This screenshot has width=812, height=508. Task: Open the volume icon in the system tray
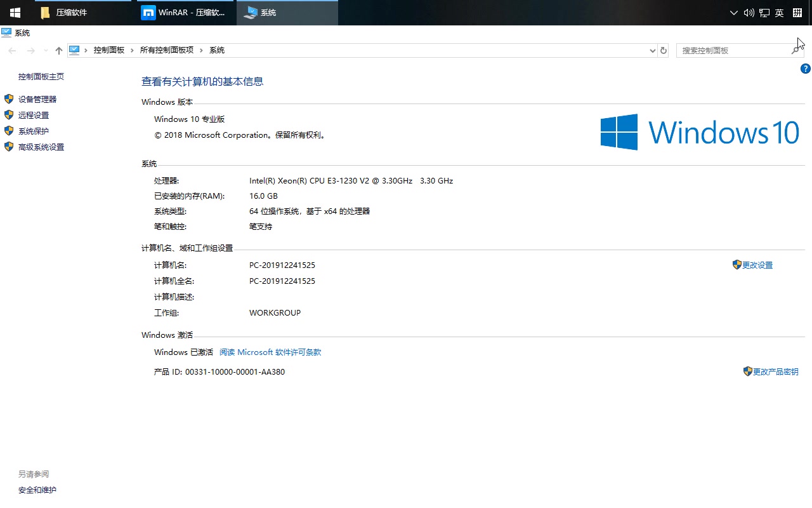(x=749, y=13)
